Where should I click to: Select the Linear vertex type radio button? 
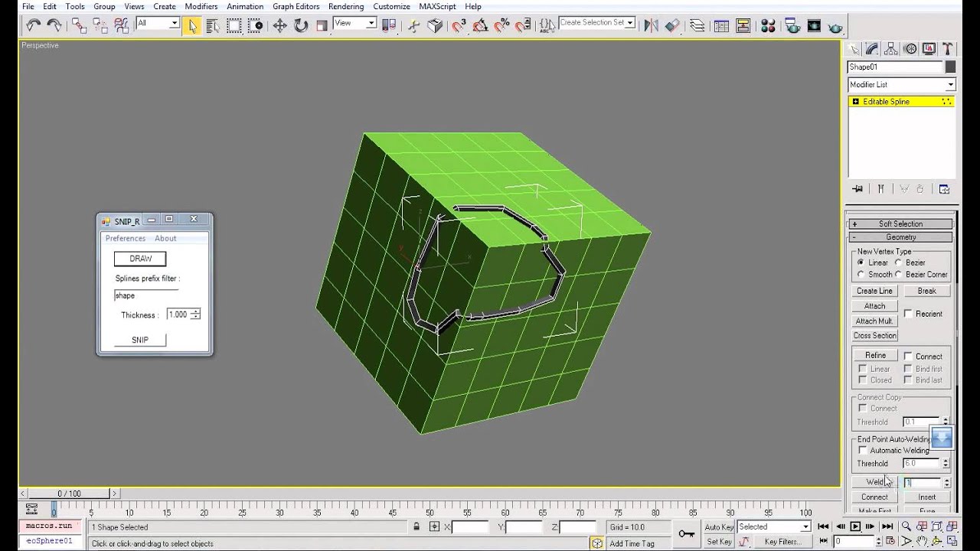coord(861,262)
